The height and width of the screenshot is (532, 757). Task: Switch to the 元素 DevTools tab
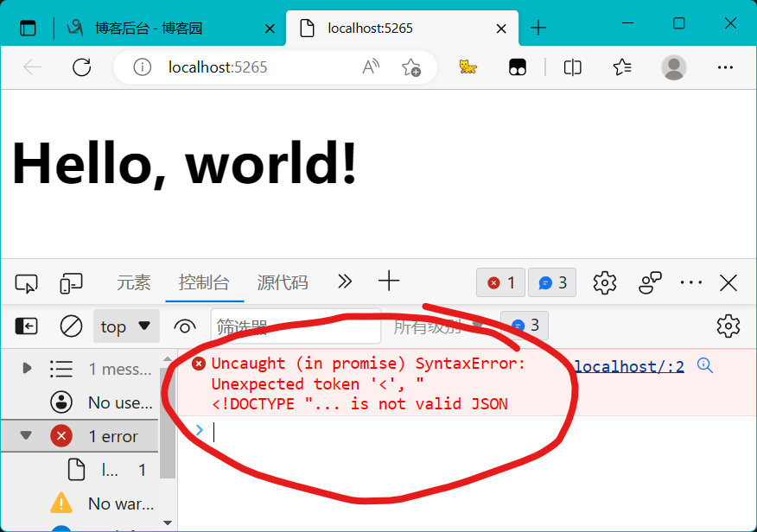click(x=133, y=282)
